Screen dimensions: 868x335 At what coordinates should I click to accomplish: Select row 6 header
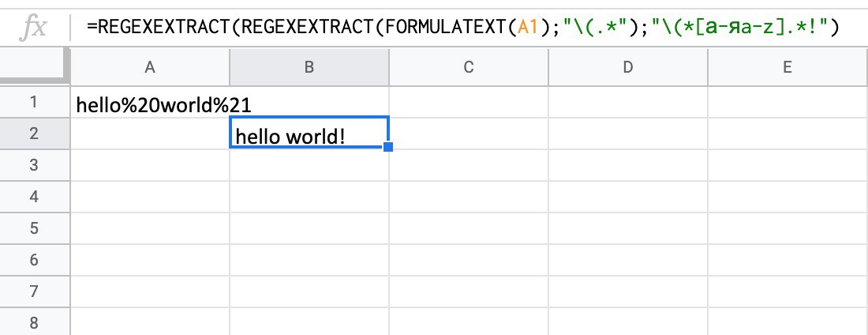34,260
